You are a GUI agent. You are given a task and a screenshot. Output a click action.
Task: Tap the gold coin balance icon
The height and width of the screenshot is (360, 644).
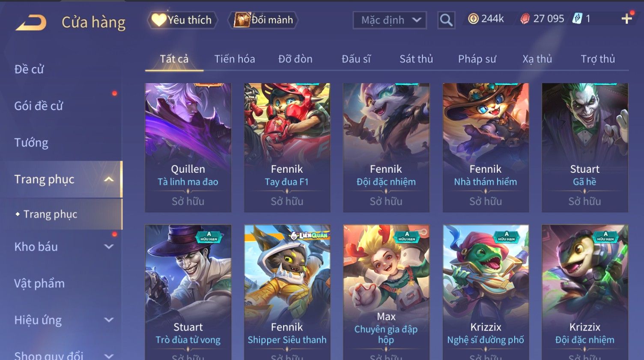473,19
